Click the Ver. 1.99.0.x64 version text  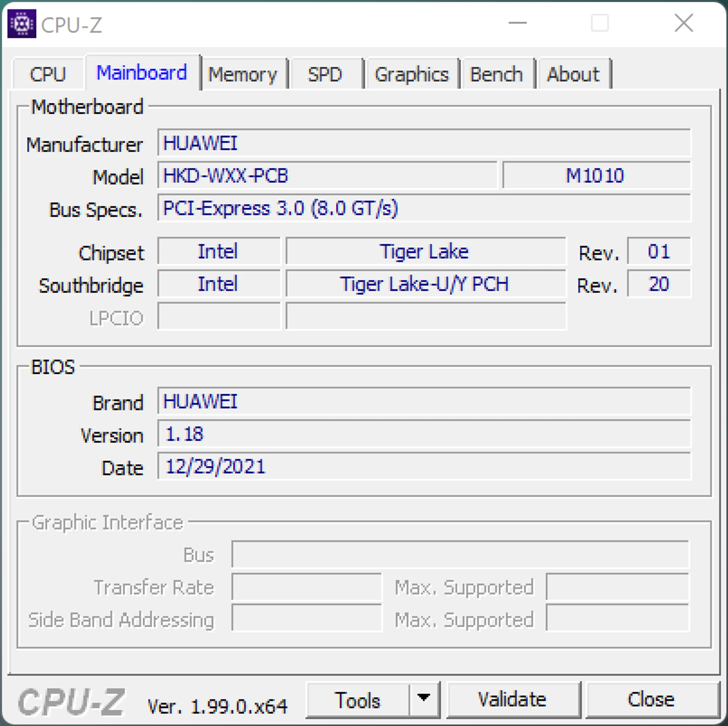pyautogui.click(x=218, y=706)
